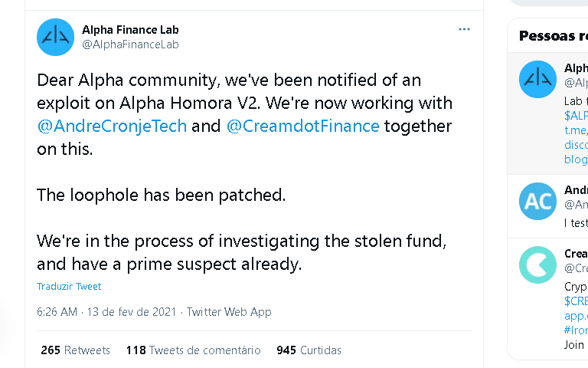588x368 pixels.
Task: Open the #Iron hashtag in the sidebar
Action: click(x=576, y=330)
